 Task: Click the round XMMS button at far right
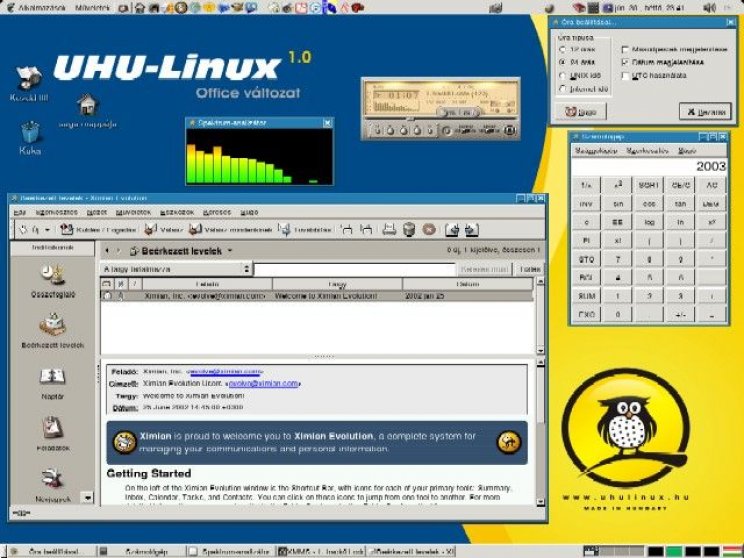[509, 130]
